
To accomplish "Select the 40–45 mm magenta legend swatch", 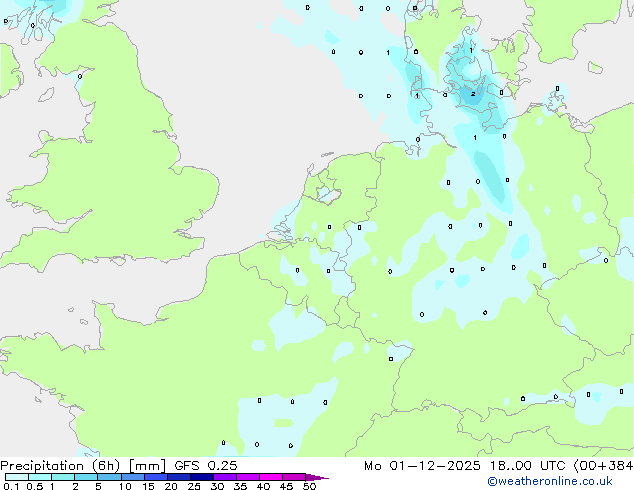I will (271, 477).
